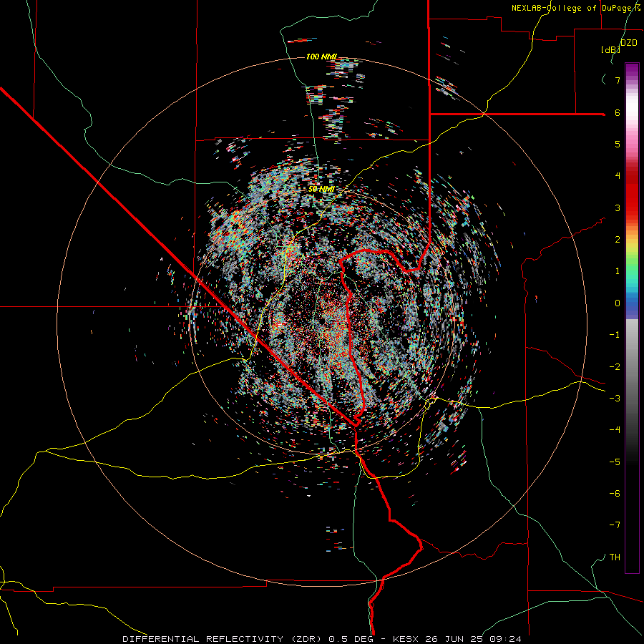The height and width of the screenshot is (644, 644).
Task: Select the -1 value on the color scale
Action: coord(615,335)
